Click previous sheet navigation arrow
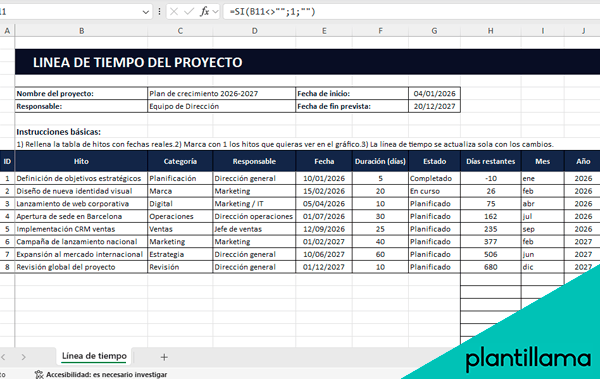This screenshot has height=379, width=600. click(3, 357)
